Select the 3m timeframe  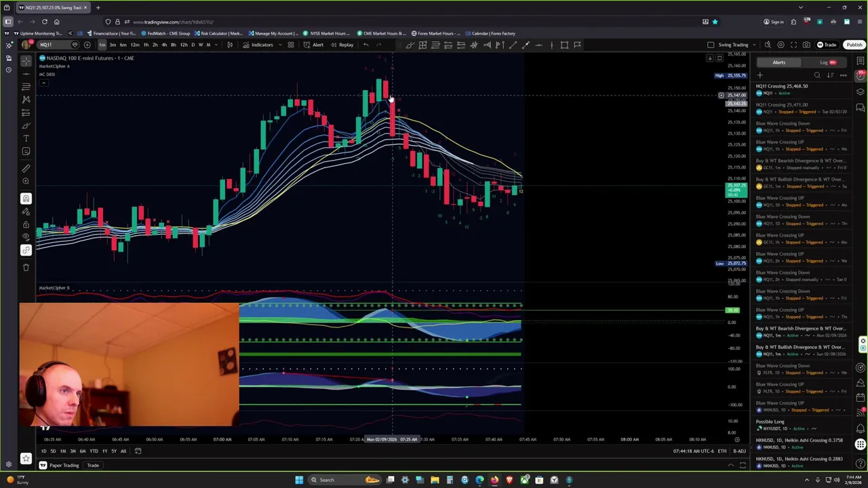[x=113, y=45]
